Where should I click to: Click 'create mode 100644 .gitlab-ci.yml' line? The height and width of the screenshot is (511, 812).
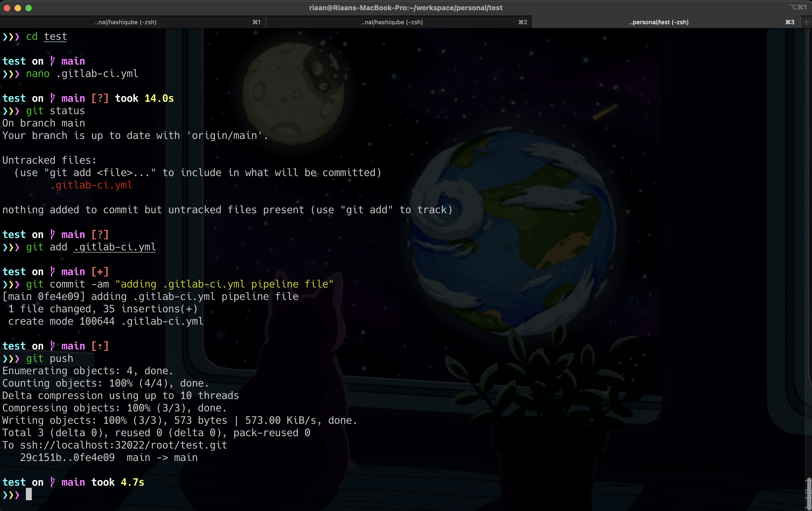coord(106,321)
